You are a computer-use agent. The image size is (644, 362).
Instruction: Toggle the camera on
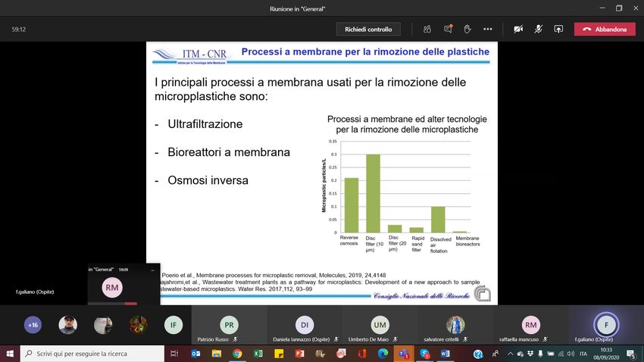(518, 29)
